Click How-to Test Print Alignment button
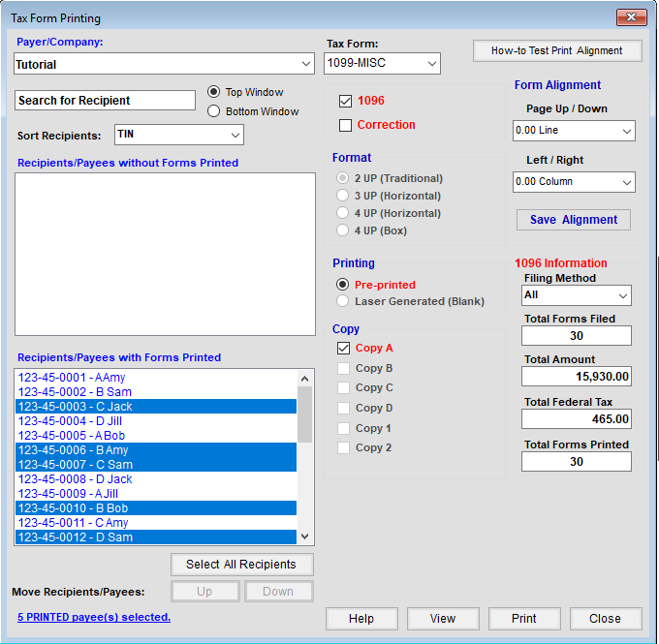Viewport: 659px width, 644px height. tap(557, 50)
